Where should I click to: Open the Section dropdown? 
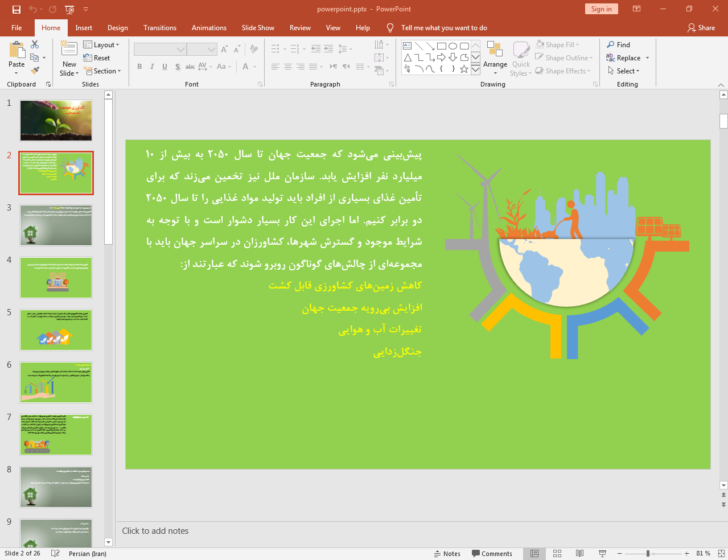coord(102,71)
